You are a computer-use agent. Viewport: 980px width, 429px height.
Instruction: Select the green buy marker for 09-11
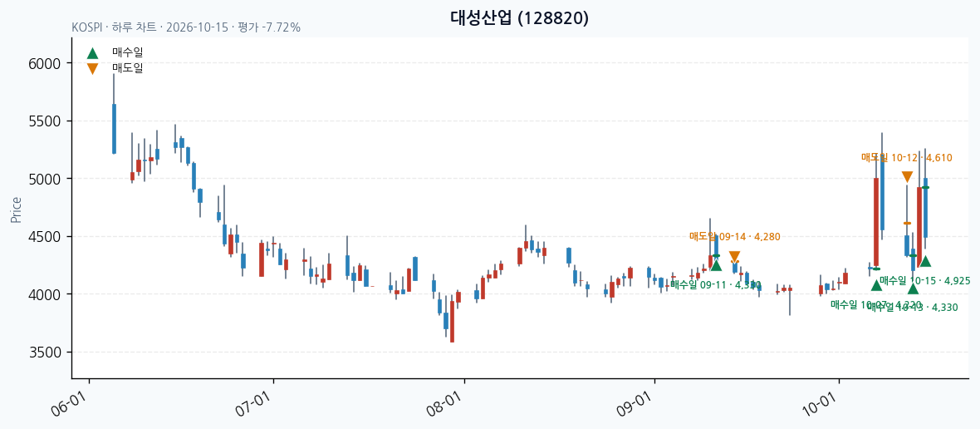pyautogui.click(x=716, y=266)
